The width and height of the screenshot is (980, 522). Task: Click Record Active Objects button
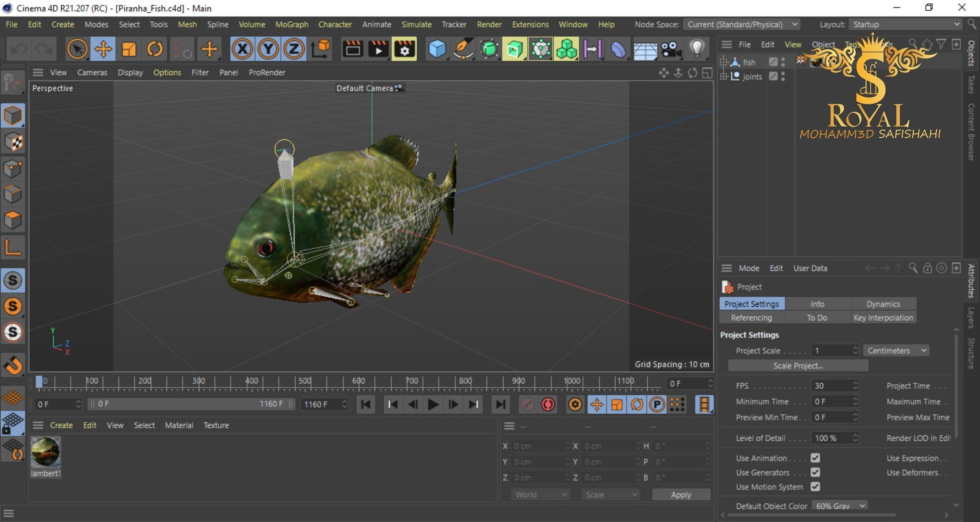coord(527,404)
